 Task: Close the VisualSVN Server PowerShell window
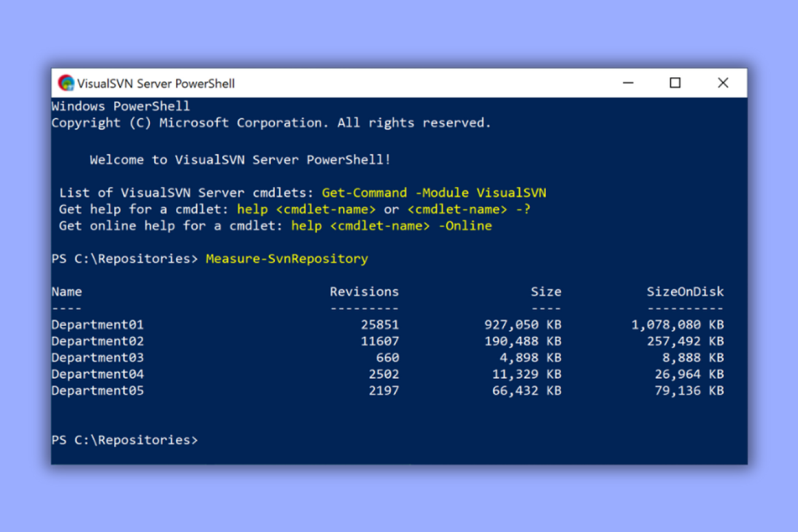(x=723, y=83)
